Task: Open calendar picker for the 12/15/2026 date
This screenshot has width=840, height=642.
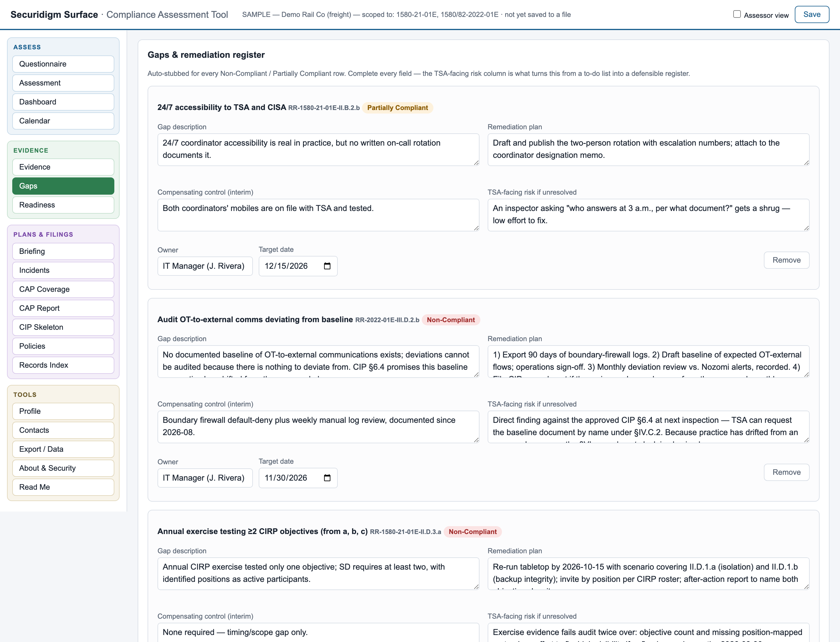Action: (327, 266)
